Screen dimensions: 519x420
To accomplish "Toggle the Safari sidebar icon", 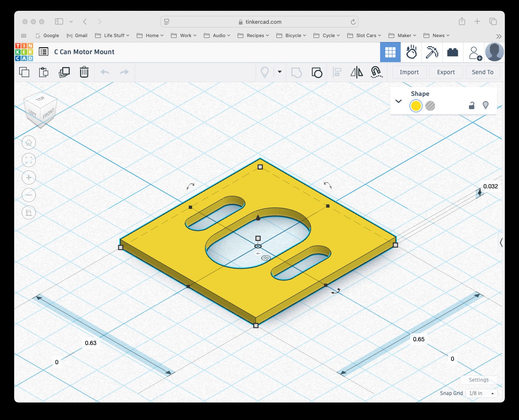I will coord(59,21).
